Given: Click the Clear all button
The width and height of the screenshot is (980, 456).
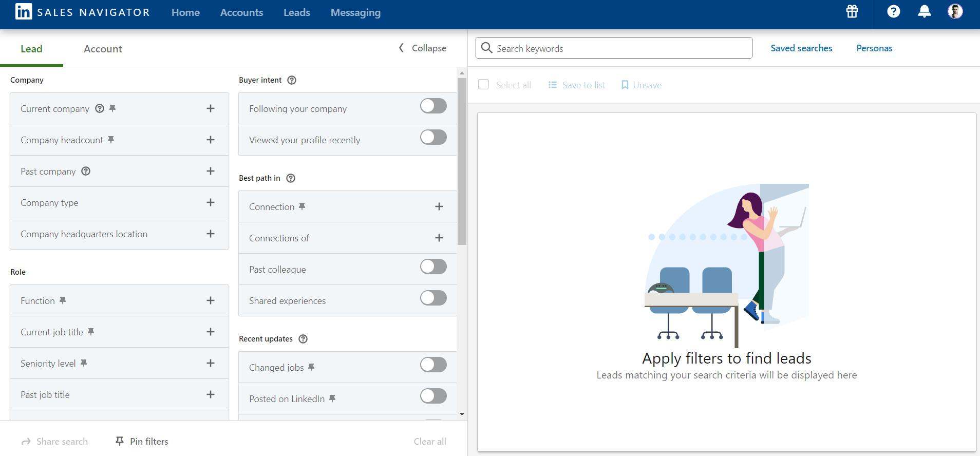Looking at the screenshot, I should pyautogui.click(x=430, y=441).
